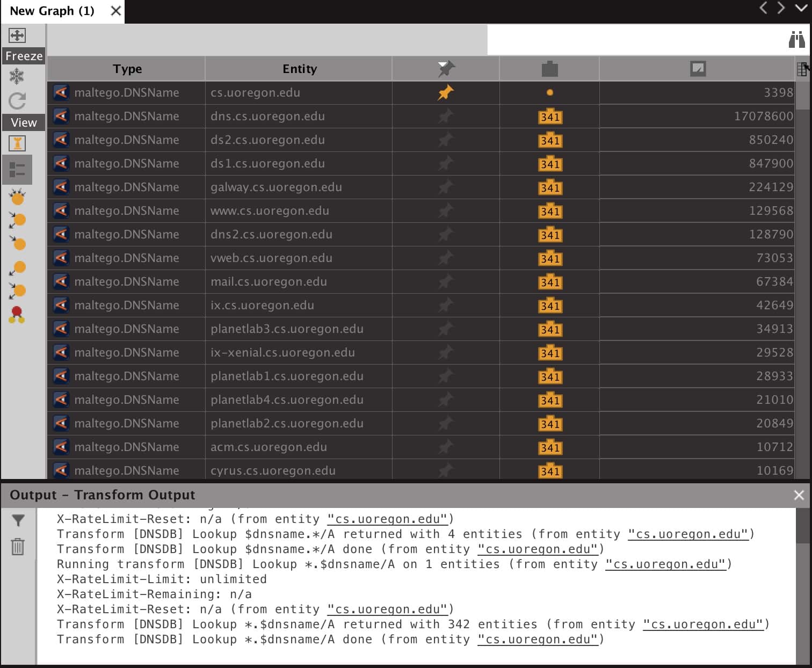812x668 pixels.
Task: Open cs.uoregon.edu link after 'returned with 342 entities'
Action: click(703, 625)
